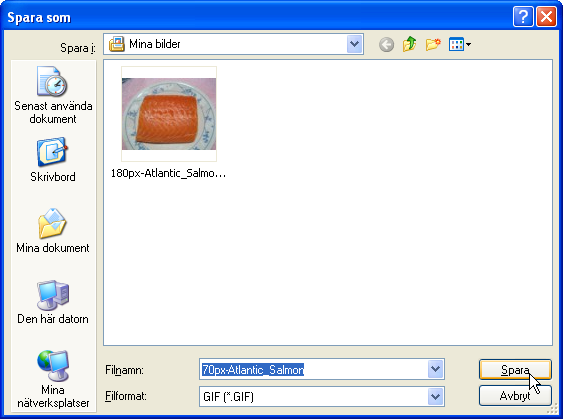Click the Mina bilder folder icon
The width and height of the screenshot is (563, 419).
tap(116, 44)
